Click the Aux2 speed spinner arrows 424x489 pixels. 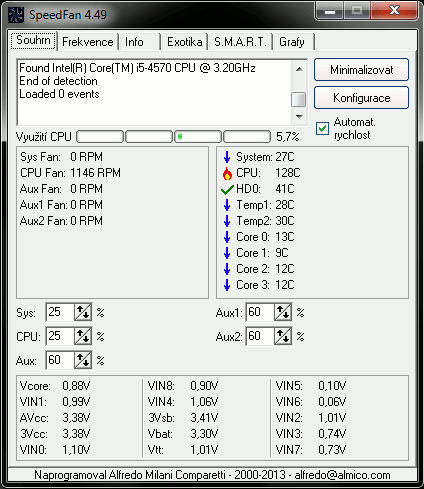coord(283,336)
